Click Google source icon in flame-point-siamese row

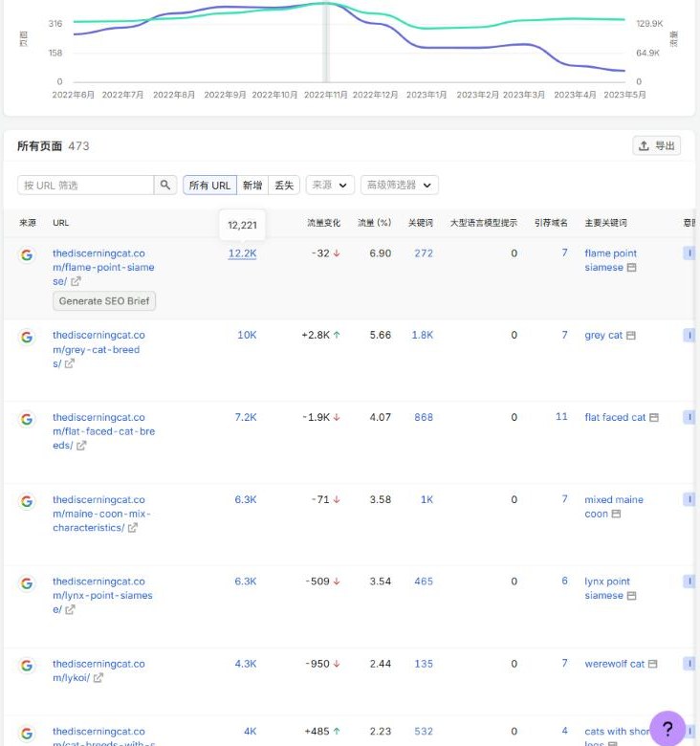(27, 255)
